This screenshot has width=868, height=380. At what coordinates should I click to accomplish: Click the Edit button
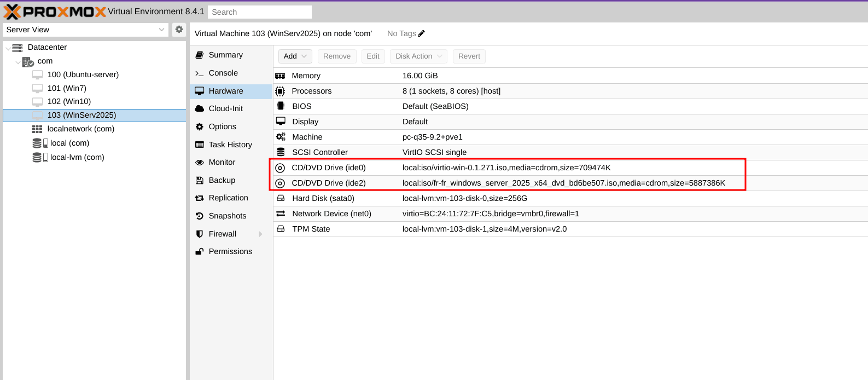[373, 56]
